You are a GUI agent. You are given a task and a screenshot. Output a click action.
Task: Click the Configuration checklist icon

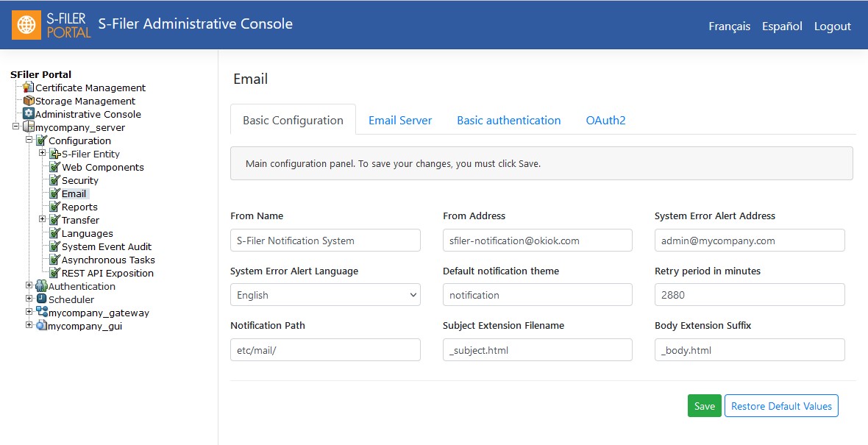point(41,140)
